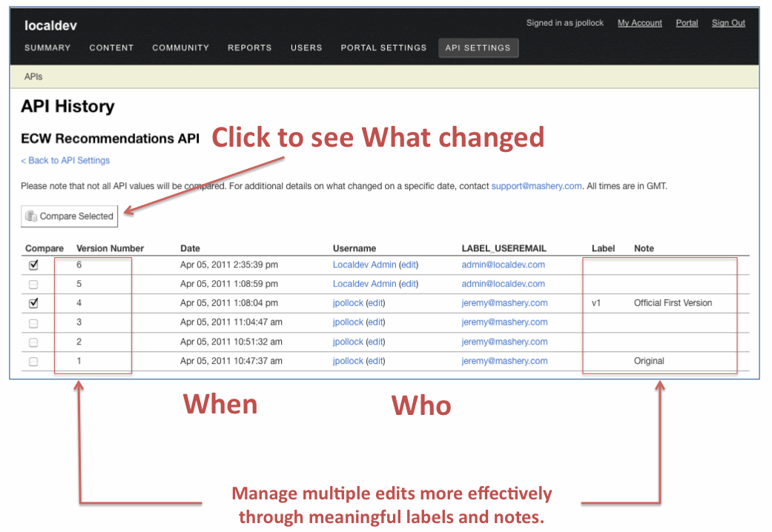
Task: Navigate to the Users tab
Action: point(306,47)
